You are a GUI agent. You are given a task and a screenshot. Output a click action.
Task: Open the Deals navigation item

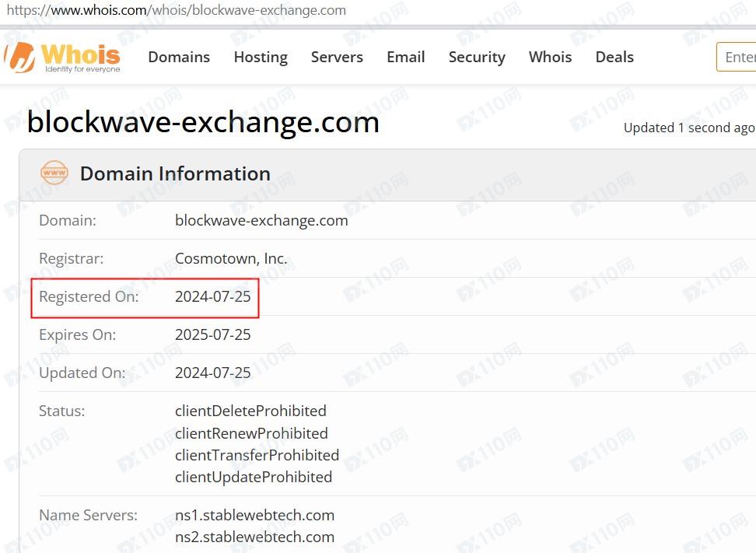pos(614,57)
